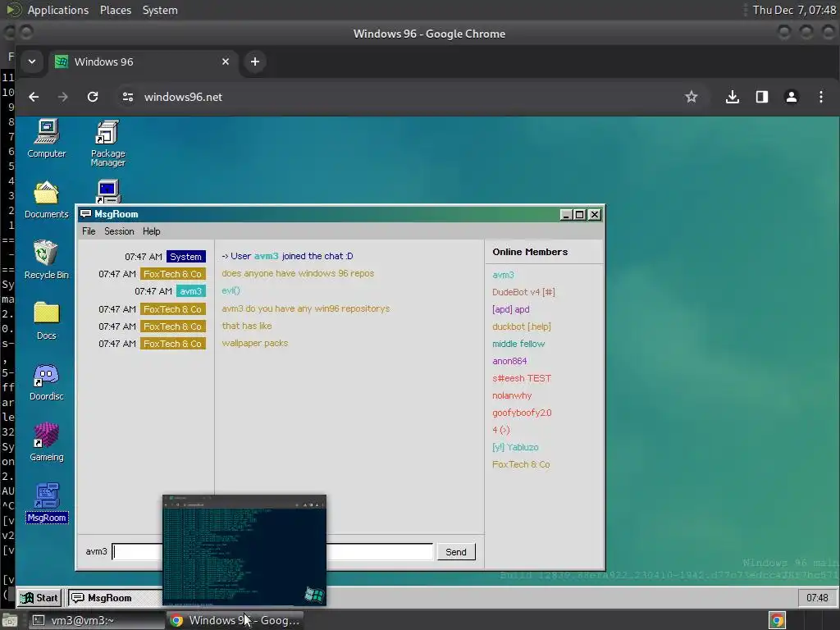Image resolution: width=840 pixels, height=630 pixels.
Task: Click the avm3 sender tag
Action: click(190, 291)
